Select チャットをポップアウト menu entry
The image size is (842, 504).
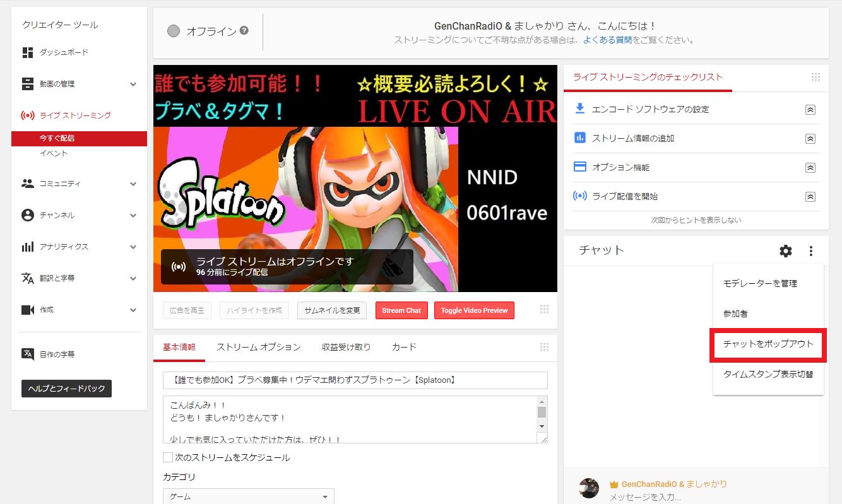(x=768, y=344)
